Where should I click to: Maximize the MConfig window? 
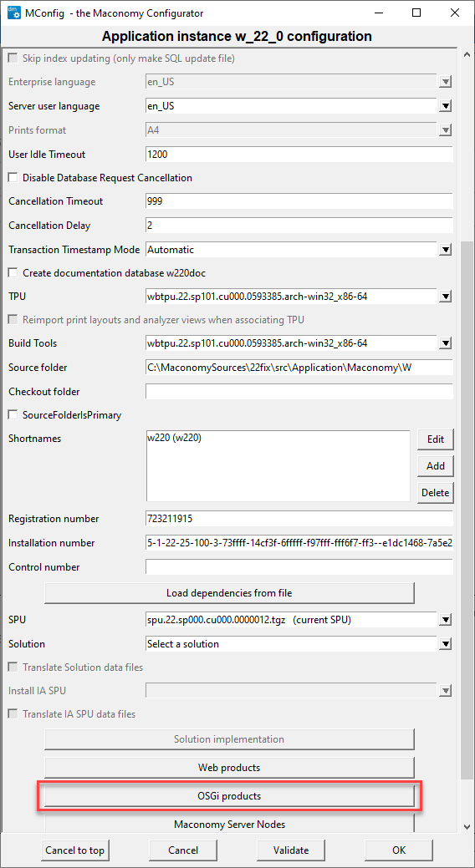(x=416, y=13)
